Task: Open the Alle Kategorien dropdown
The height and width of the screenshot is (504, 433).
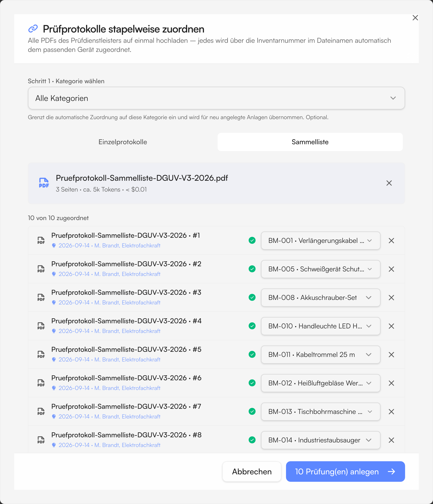Action: click(x=216, y=98)
